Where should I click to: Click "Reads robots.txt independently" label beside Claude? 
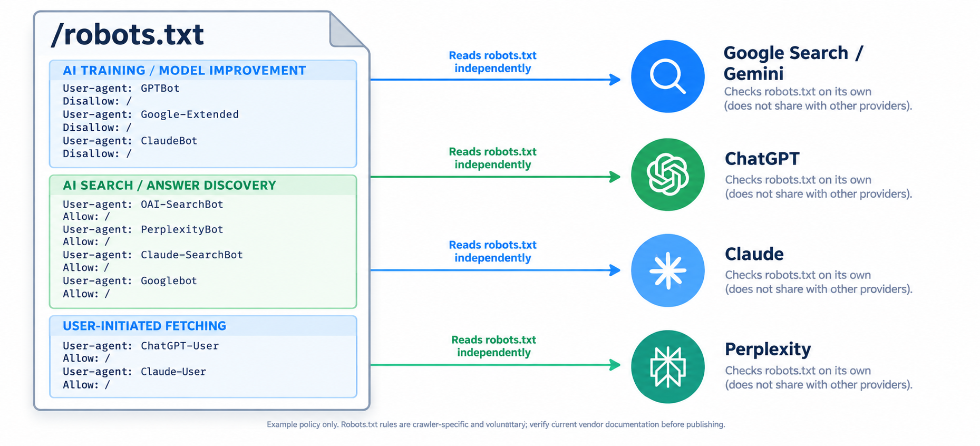[x=493, y=251]
